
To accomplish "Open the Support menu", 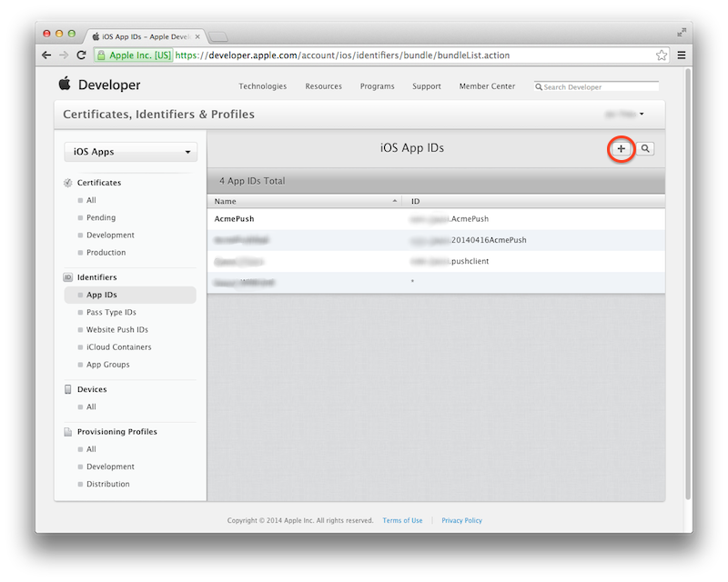I will (427, 85).
